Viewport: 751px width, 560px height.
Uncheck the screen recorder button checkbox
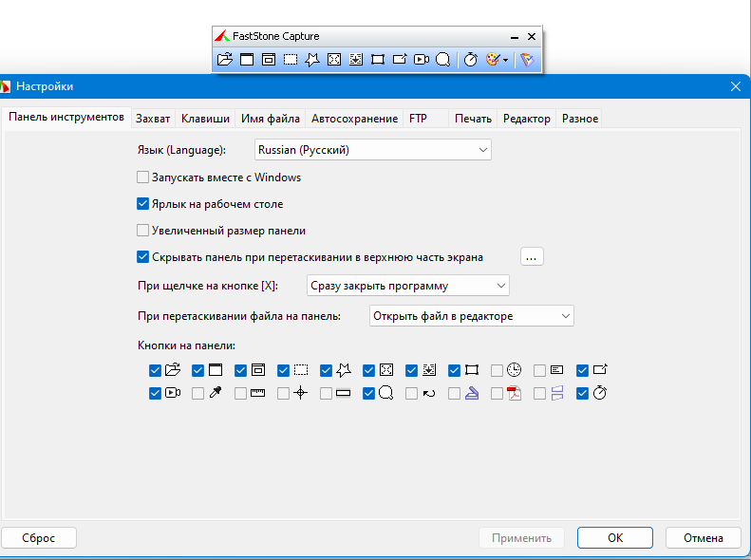(155, 394)
